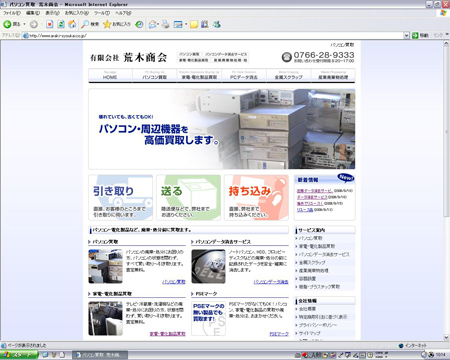Click the パソコン買取 link under its thumbnail text
The width and height of the screenshot is (450, 360).
click(x=174, y=282)
